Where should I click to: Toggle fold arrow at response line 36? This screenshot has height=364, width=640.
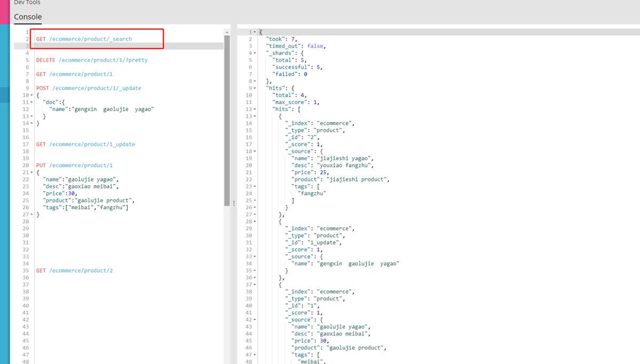coord(255,278)
